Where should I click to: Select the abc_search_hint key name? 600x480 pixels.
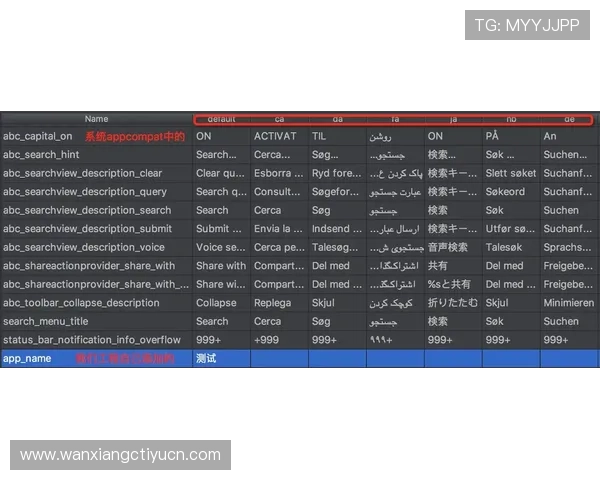coord(41,155)
